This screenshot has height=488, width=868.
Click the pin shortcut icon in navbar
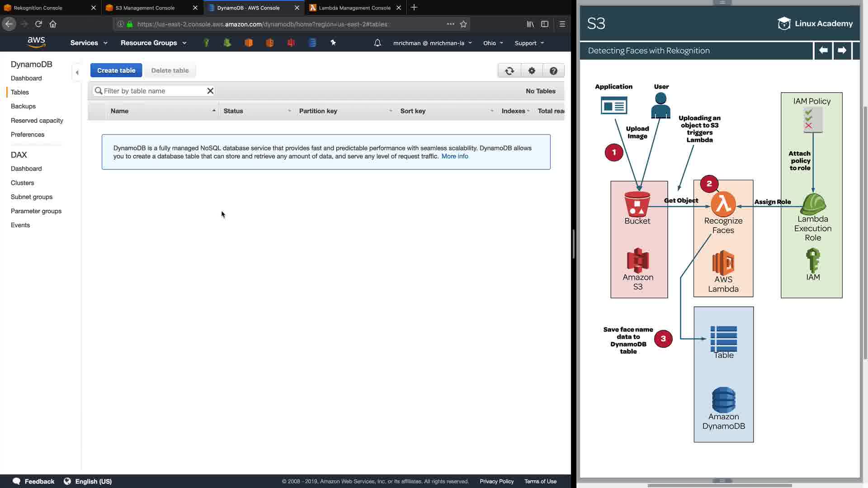click(333, 43)
